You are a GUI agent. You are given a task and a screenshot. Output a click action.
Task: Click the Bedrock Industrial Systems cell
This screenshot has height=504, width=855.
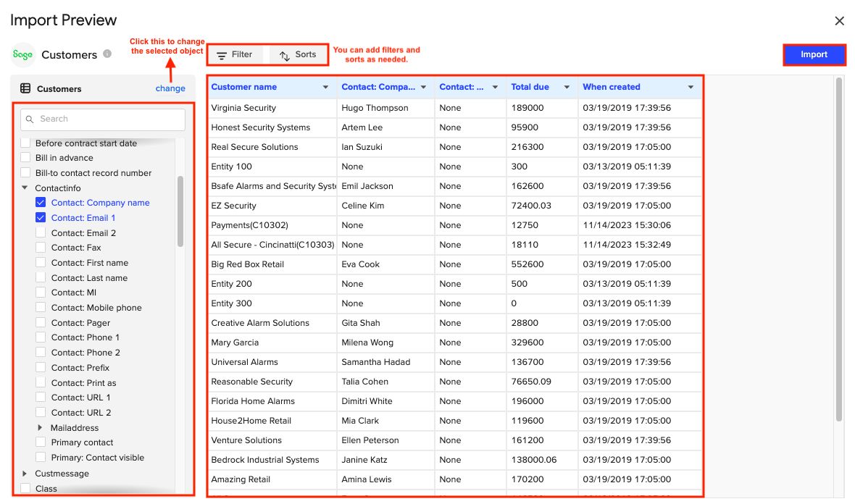[x=272, y=460]
